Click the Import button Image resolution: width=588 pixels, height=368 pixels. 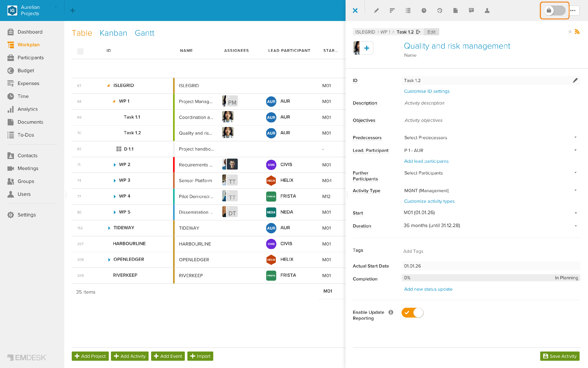click(200, 356)
